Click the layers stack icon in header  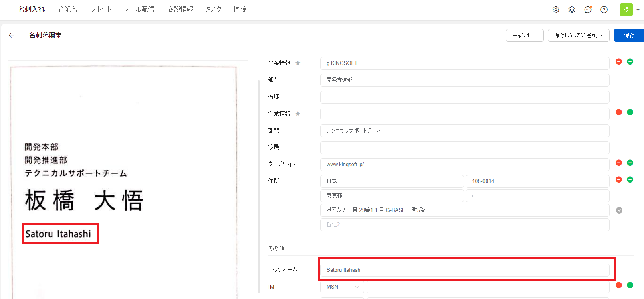pos(572,10)
